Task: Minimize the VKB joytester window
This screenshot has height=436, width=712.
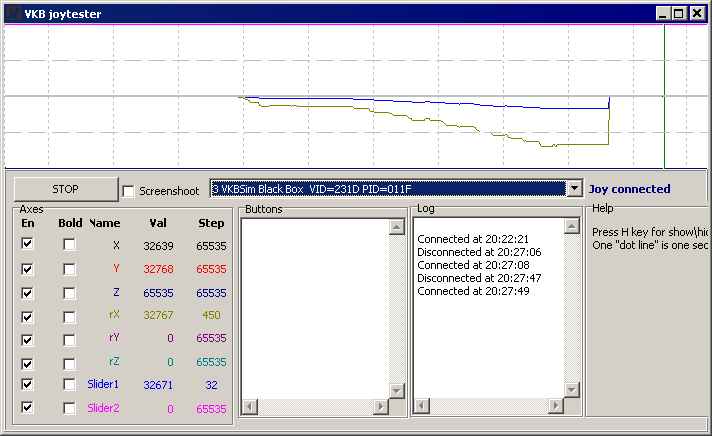Action: point(663,14)
